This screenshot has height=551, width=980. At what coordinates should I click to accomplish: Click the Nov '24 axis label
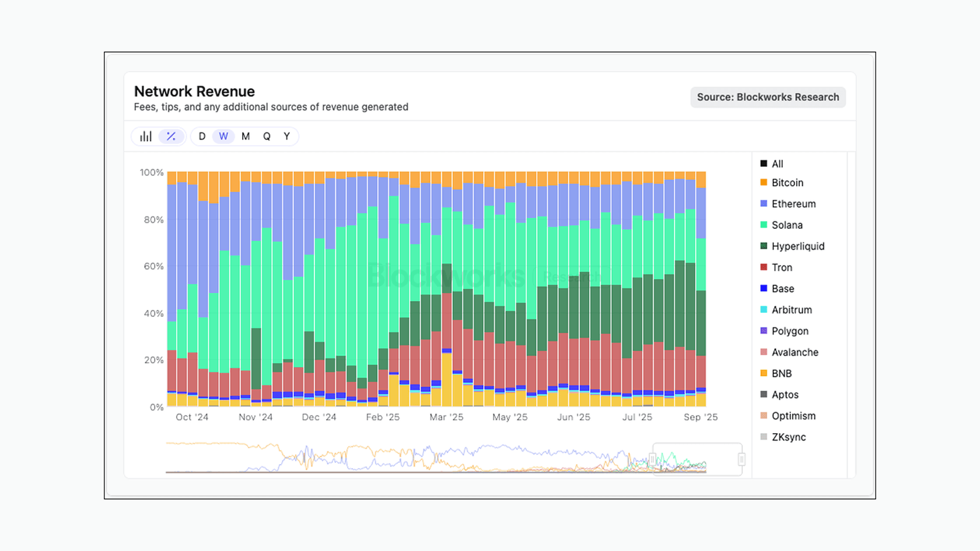coord(256,417)
